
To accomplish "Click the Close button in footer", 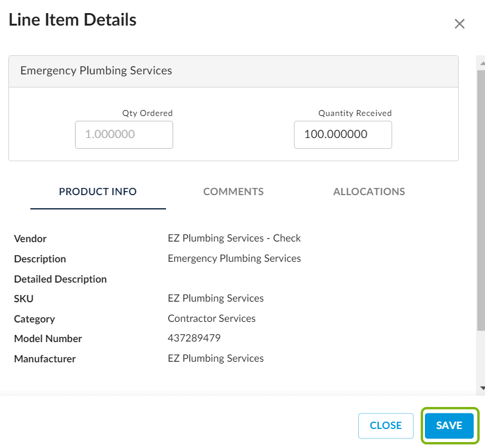I will click(386, 425).
